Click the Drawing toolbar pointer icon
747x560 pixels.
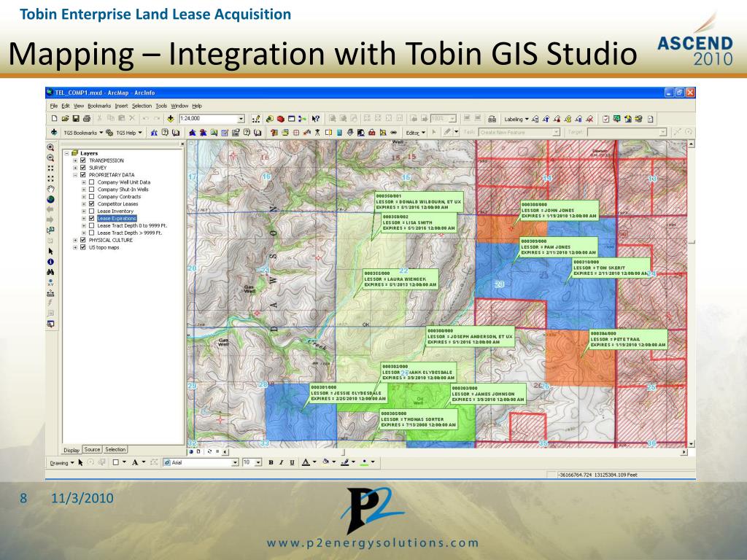coord(80,462)
